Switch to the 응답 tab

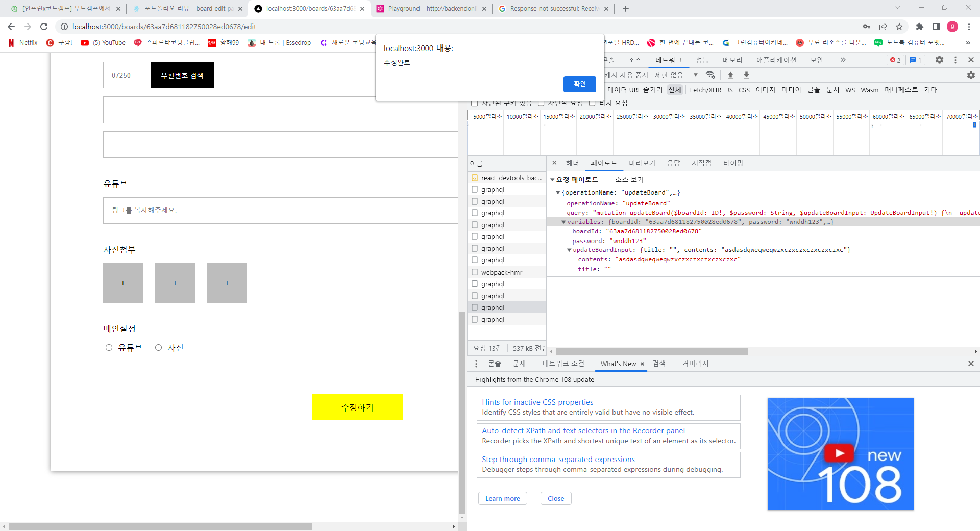[x=674, y=163]
